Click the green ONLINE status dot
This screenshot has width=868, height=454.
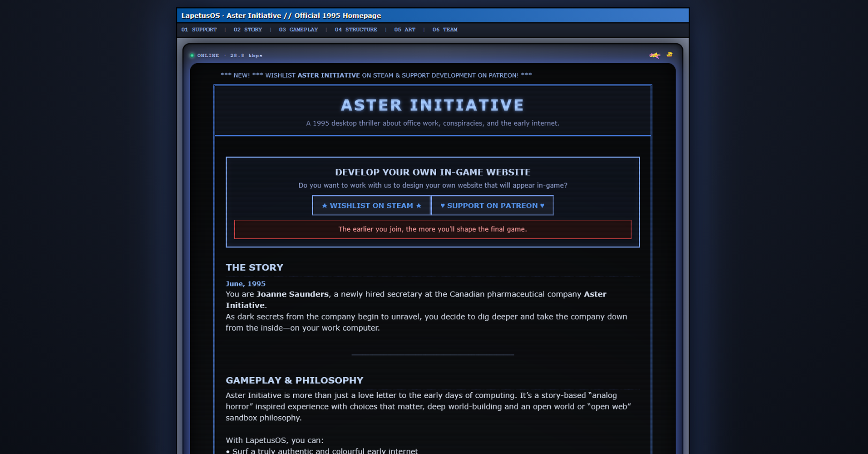pyautogui.click(x=192, y=55)
